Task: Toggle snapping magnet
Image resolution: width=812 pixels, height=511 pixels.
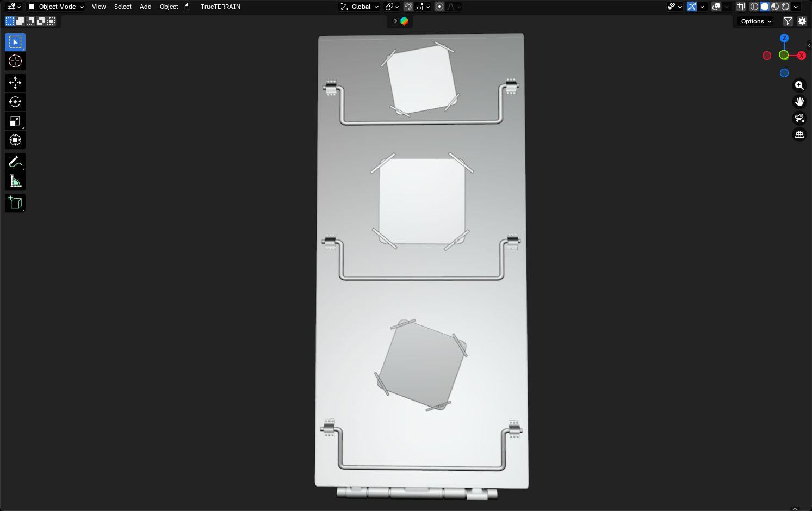Action: click(408, 7)
